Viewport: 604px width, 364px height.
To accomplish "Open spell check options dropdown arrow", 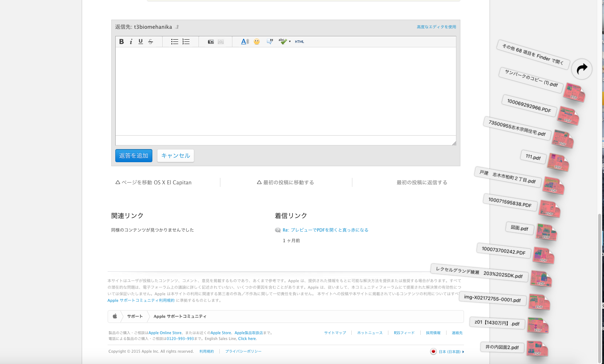I will [290, 41].
